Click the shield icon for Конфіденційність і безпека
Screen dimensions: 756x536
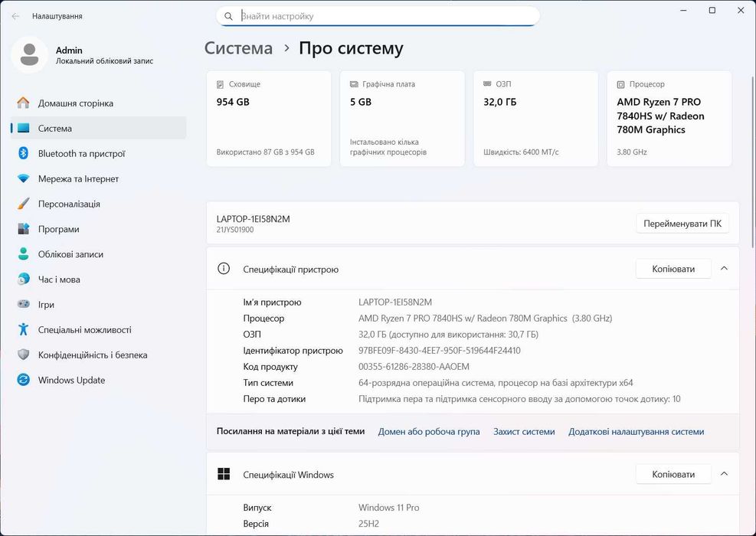pos(23,355)
